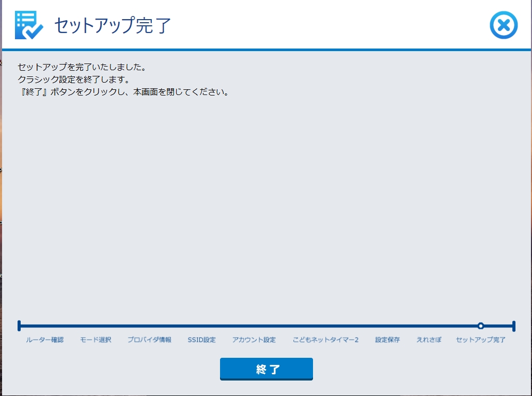This screenshot has width=532, height=396.
Task: Click the progress bar track above SSID設定
Action: pos(201,326)
